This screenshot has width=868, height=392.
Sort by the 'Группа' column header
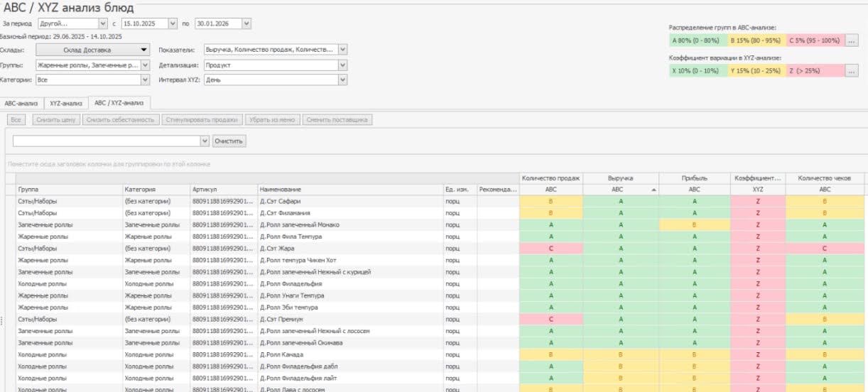[x=68, y=190]
